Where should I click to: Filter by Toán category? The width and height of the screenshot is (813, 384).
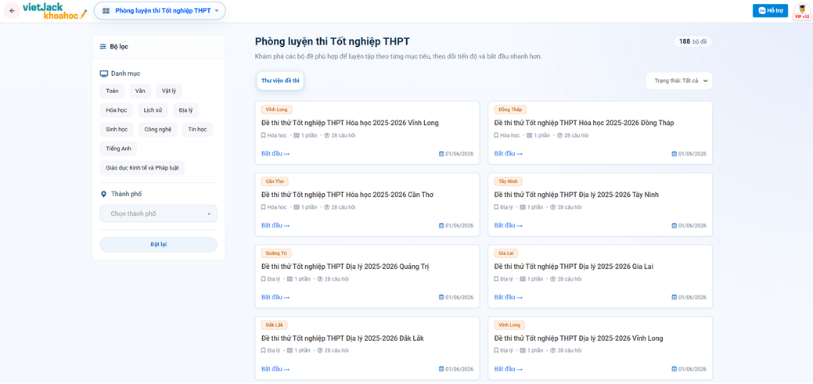point(112,91)
